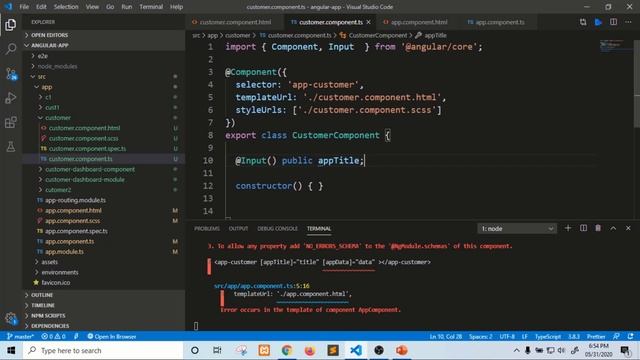Open notifications bell in status bar
Viewport: 640px width, 360px height.
click(x=631, y=336)
